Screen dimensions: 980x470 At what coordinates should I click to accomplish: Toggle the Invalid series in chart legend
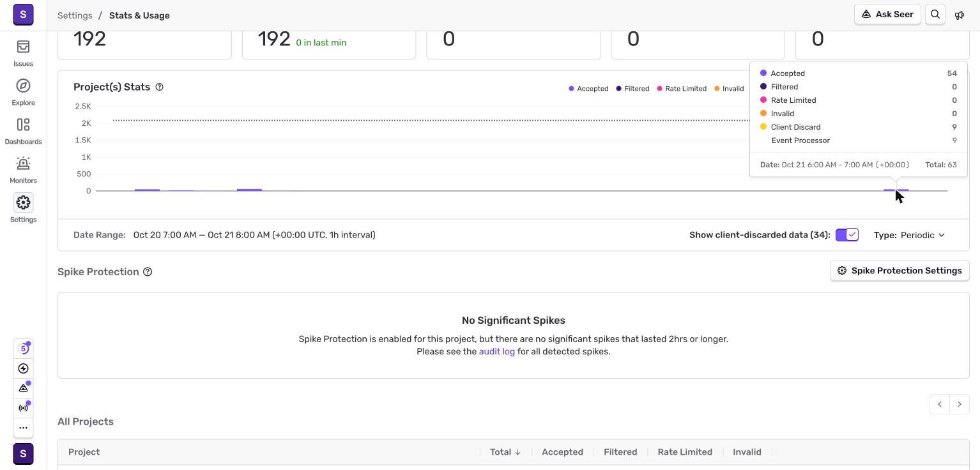click(729, 89)
